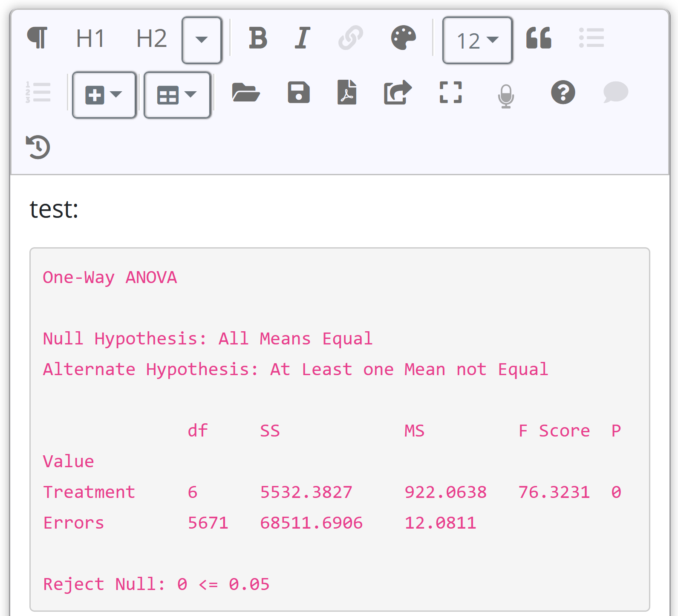This screenshot has width=678, height=616.
Task: Toggle blockquote formatting
Action: (539, 38)
